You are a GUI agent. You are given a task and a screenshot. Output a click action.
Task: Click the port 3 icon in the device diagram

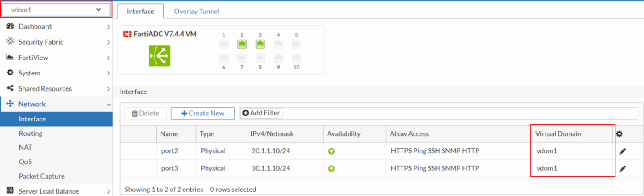point(260,44)
